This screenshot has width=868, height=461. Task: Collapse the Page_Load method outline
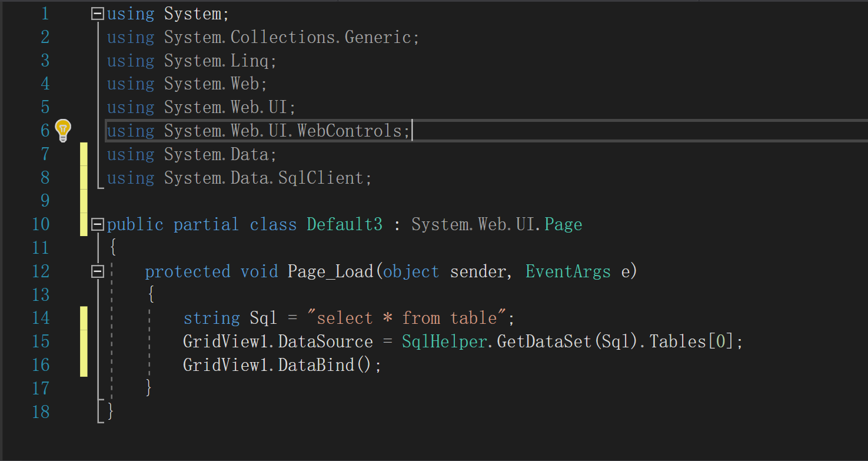pyautogui.click(x=98, y=271)
